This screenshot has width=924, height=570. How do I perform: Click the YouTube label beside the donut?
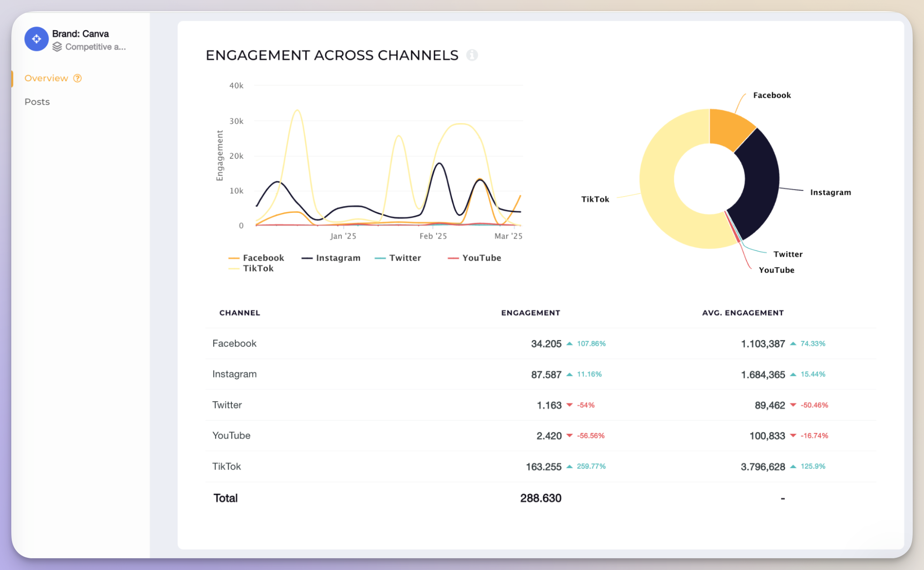tap(777, 270)
